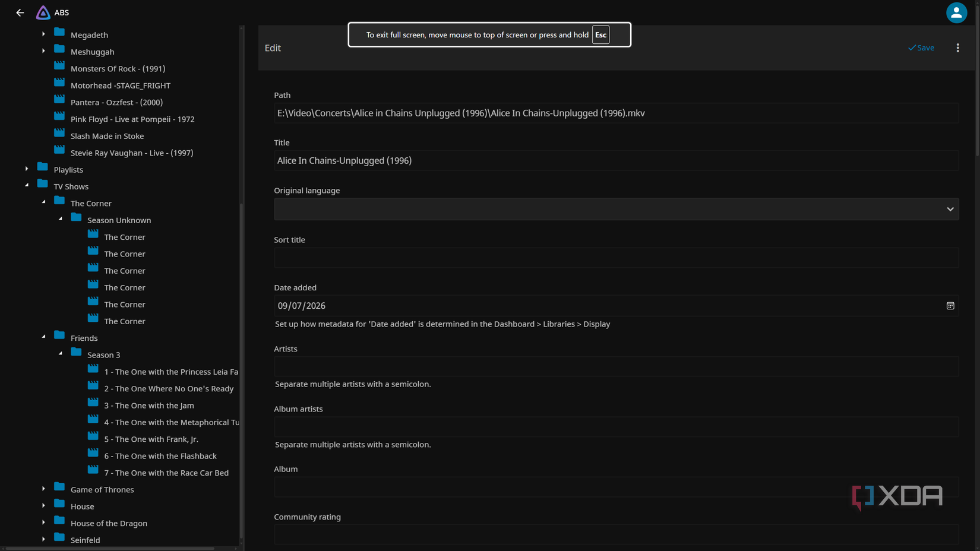Open the user profile menu icon
This screenshot has width=980, height=551.
tap(956, 12)
